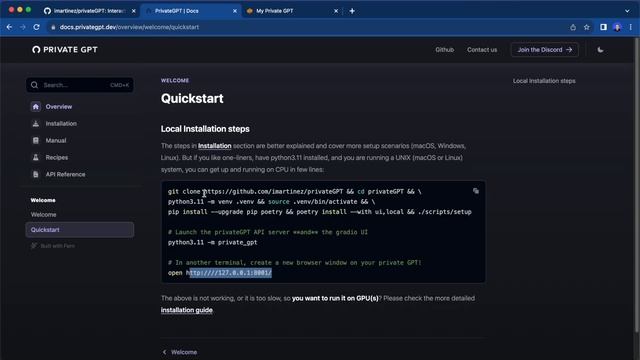Jump to Local installation steps in page outline
This screenshot has width=640, height=360.
click(544, 81)
